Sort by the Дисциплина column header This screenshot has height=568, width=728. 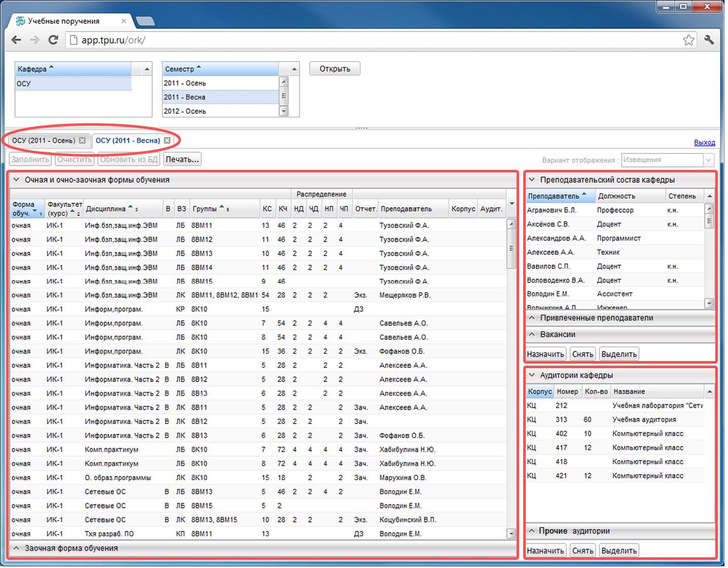pos(123,208)
